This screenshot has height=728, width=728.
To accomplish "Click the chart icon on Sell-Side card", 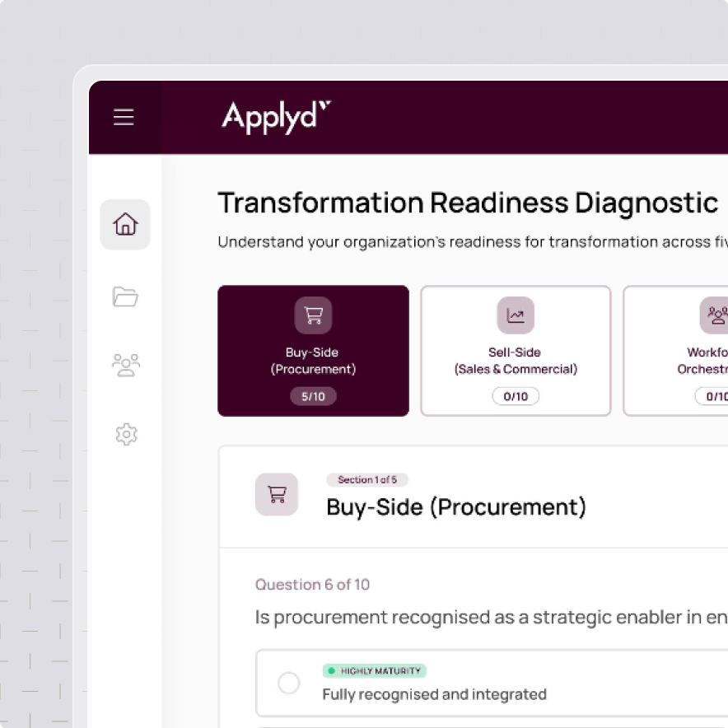I will [516, 315].
